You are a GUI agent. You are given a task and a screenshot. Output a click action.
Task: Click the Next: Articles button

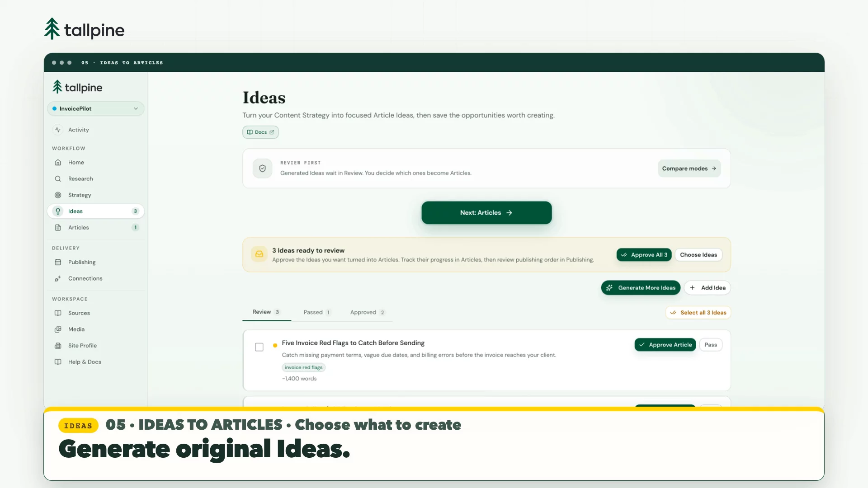click(x=486, y=212)
